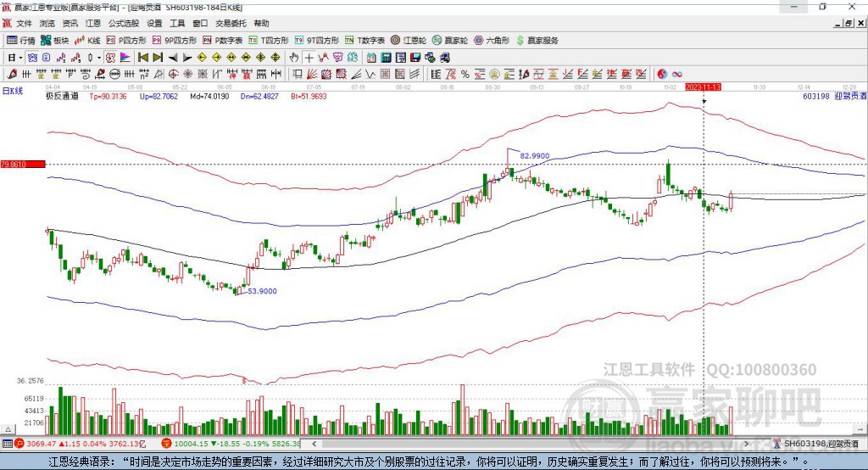
Task: Open the 9P四方形 tool
Action: (x=175, y=41)
